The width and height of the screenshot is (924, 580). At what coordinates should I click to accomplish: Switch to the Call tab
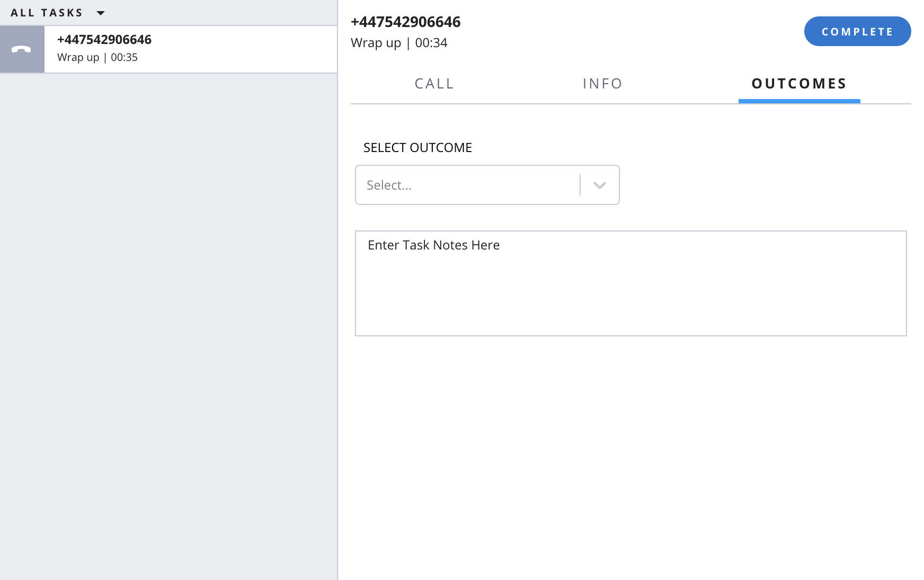point(434,84)
